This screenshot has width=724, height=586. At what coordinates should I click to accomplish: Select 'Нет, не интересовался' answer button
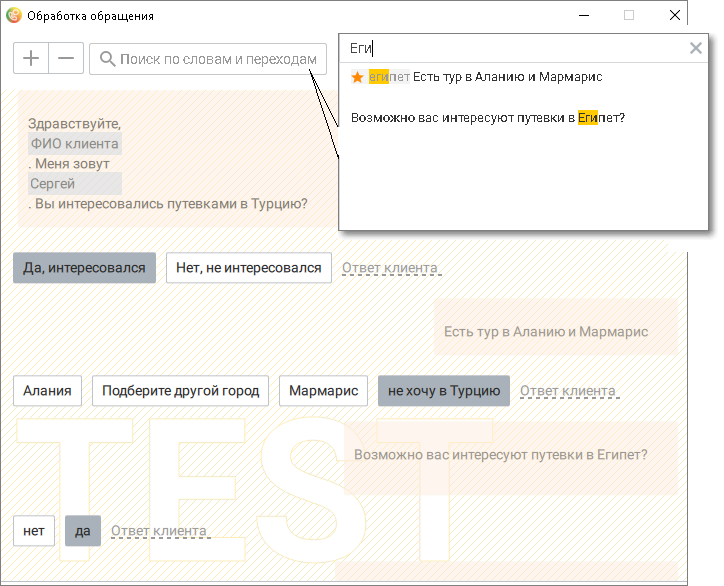click(x=249, y=267)
